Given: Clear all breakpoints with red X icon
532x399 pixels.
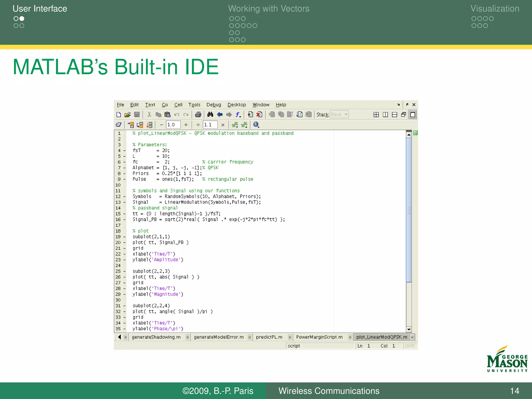Looking at the screenshot, I should click(259, 115).
